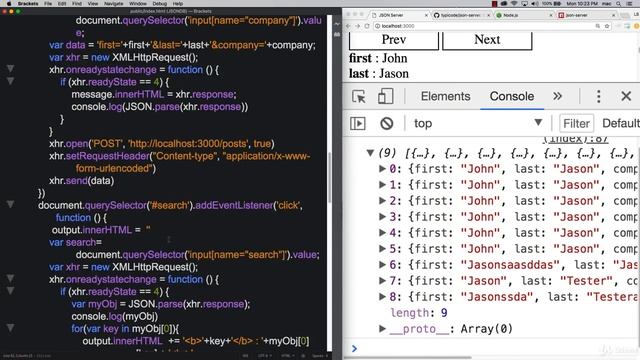This screenshot has height=360, width=640.
Task: Click the xhr.send(data) code line
Action: tap(82, 180)
